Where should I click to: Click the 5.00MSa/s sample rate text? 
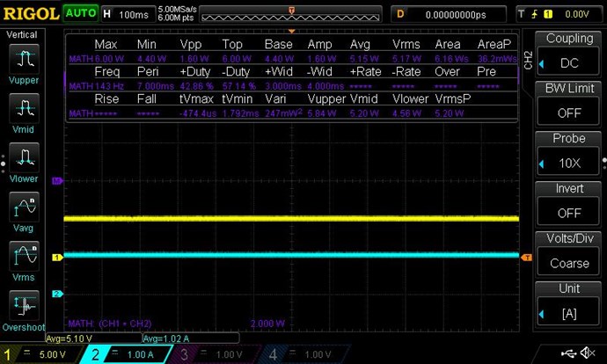tap(177, 10)
